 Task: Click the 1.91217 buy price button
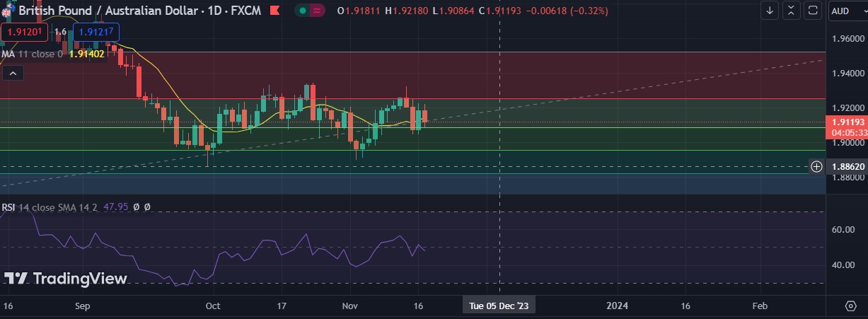[x=97, y=32]
